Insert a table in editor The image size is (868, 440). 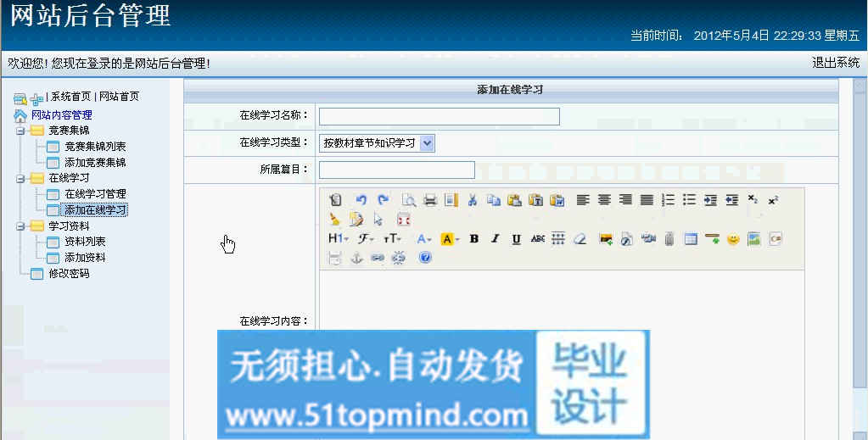coord(691,238)
